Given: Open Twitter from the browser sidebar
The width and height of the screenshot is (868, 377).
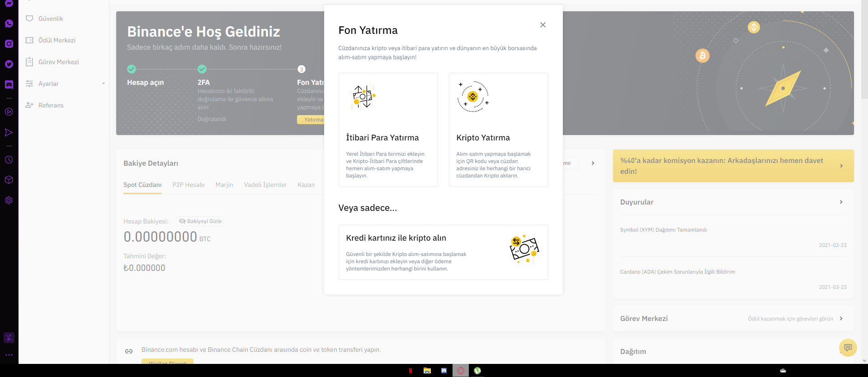Looking at the screenshot, I should coord(9,64).
